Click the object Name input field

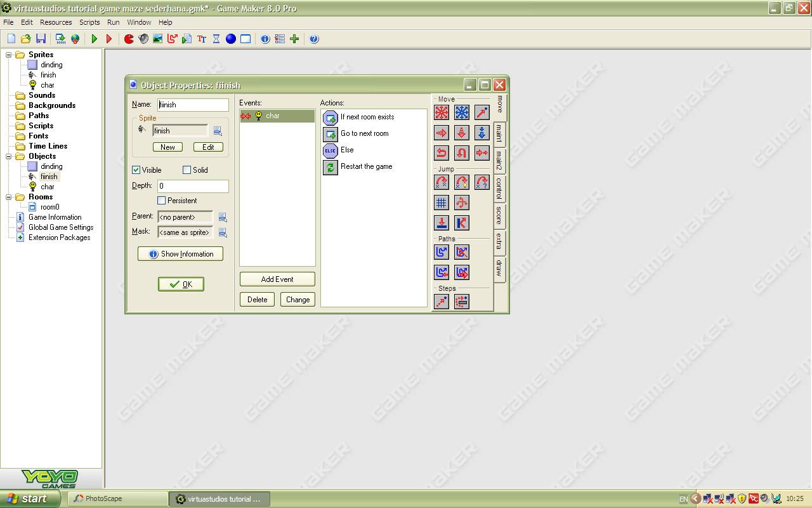193,105
